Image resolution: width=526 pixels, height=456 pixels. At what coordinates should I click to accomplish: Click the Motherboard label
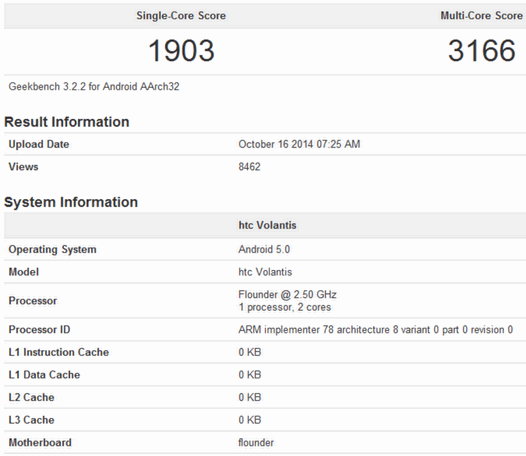pos(40,443)
